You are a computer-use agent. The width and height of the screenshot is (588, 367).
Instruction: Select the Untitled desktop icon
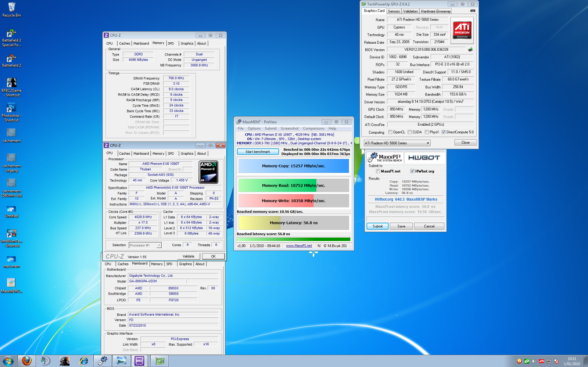(x=11, y=211)
